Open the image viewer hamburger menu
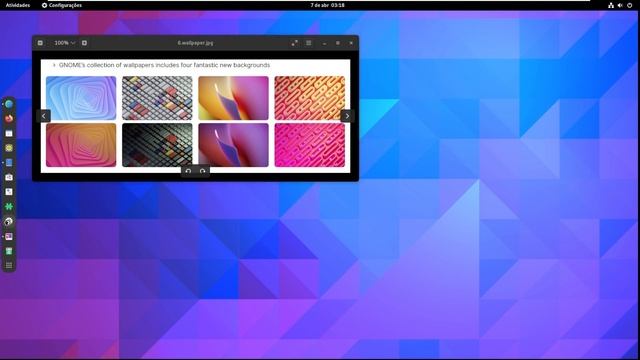Viewport: 640px width, 360px height. coord(309,43)
